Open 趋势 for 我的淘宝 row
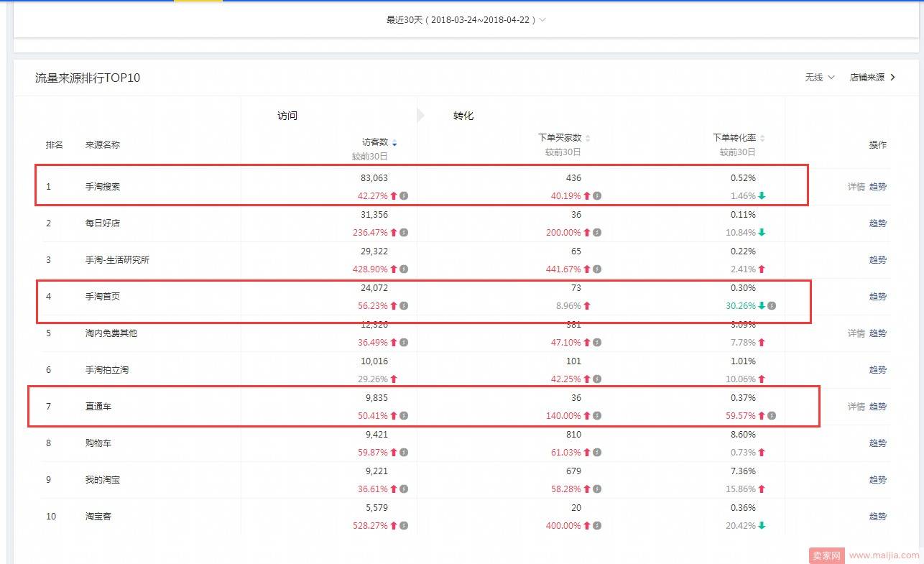 click(878, 480)
